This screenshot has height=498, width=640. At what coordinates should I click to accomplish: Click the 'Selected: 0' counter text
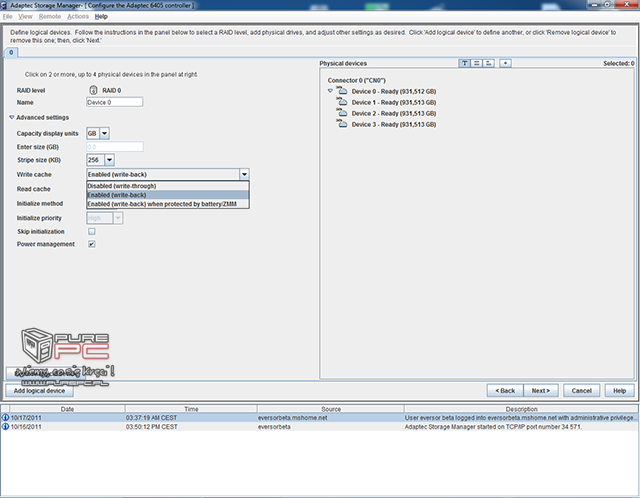[x=618, y=63]
